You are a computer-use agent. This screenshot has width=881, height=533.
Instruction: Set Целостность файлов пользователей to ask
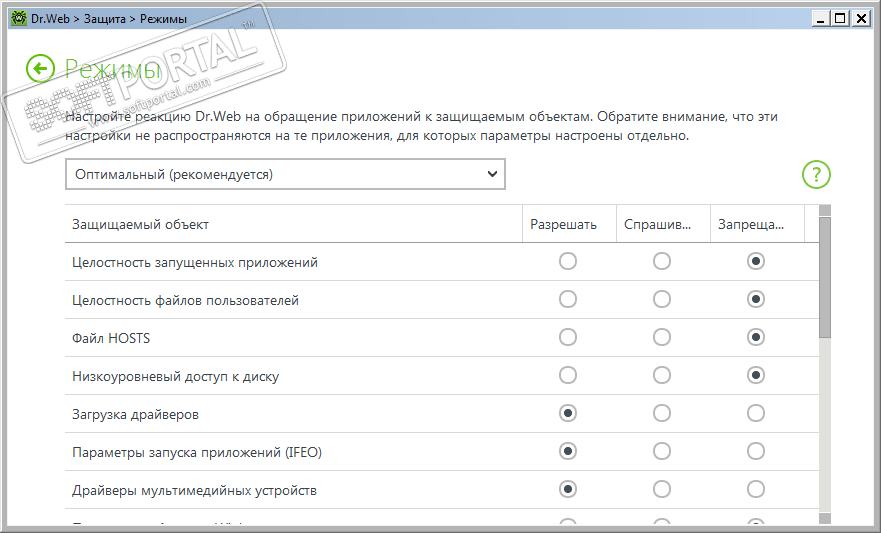(x=661, y=299)
